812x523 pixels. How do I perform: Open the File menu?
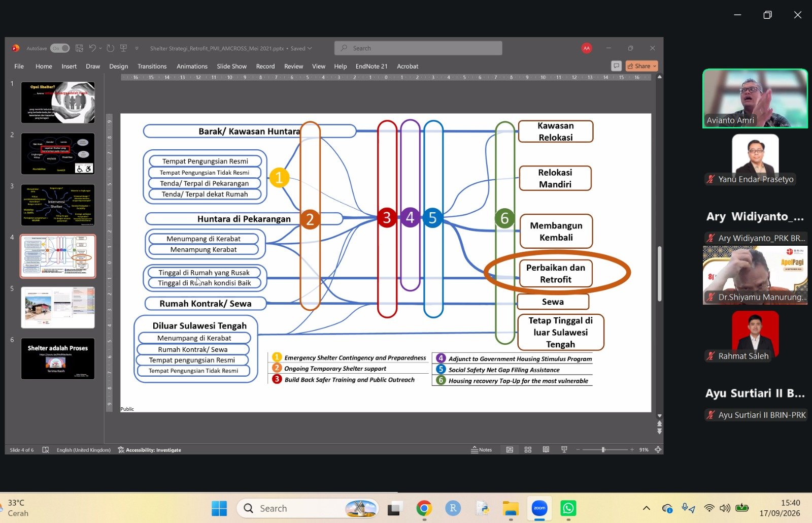[19, 67]
